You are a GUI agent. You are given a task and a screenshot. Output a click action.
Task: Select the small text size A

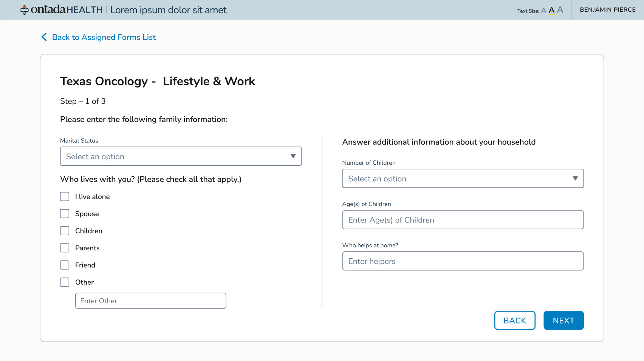click(x=543, y=11)
